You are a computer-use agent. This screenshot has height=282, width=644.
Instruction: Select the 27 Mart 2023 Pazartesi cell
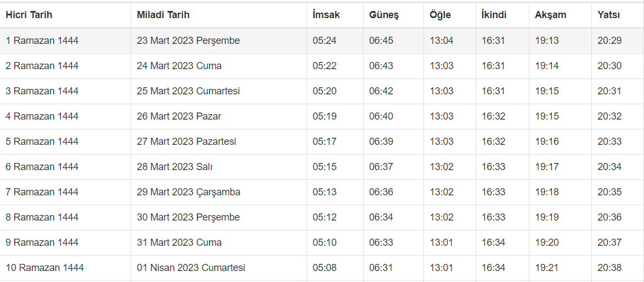point(187,142)
